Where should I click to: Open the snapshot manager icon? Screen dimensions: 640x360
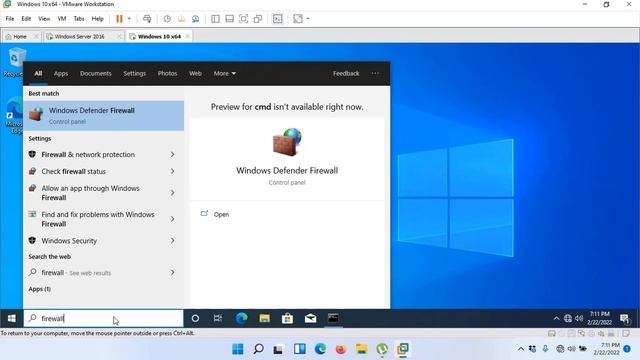(196, 19)
